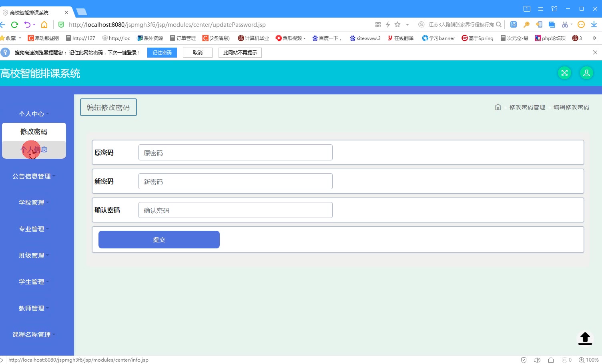Expand the 个人中心 sidebar menu
This screenshot has width=602, height=364.
[34, 114]
